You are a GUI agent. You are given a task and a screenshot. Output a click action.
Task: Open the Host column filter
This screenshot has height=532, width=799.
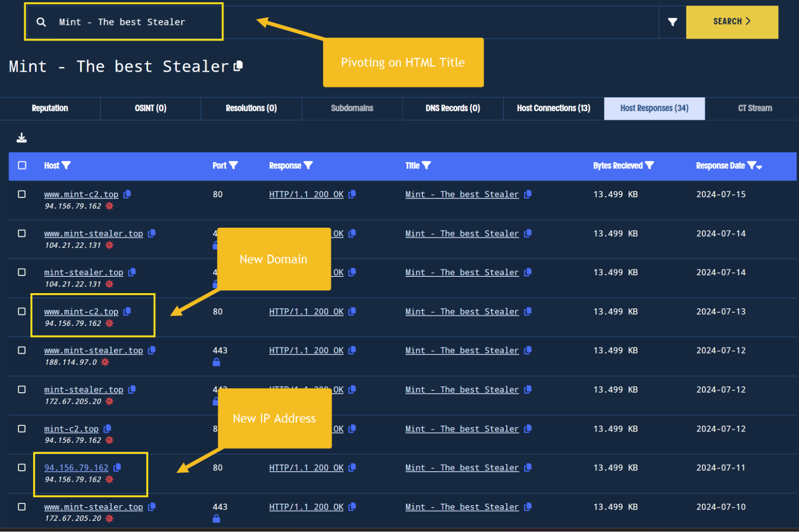point(66,165)
